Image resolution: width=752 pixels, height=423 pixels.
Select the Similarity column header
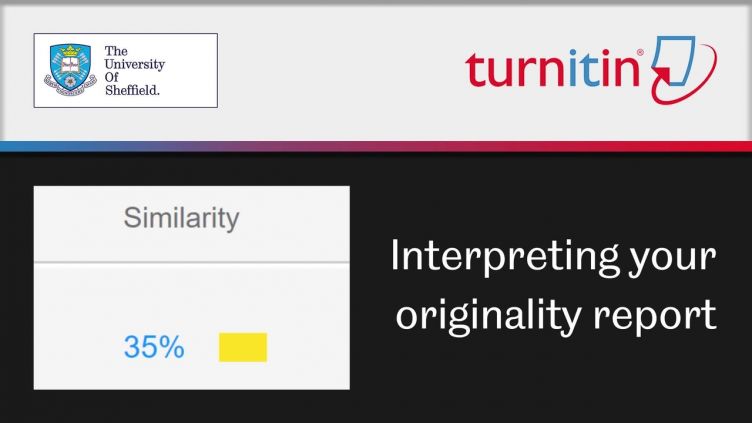(x=181, y=218)
